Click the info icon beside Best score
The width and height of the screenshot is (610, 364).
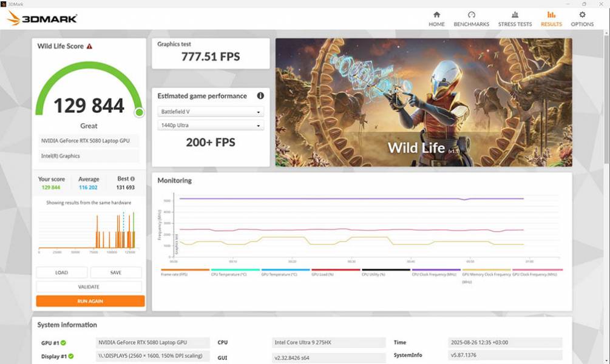(132, 179)
